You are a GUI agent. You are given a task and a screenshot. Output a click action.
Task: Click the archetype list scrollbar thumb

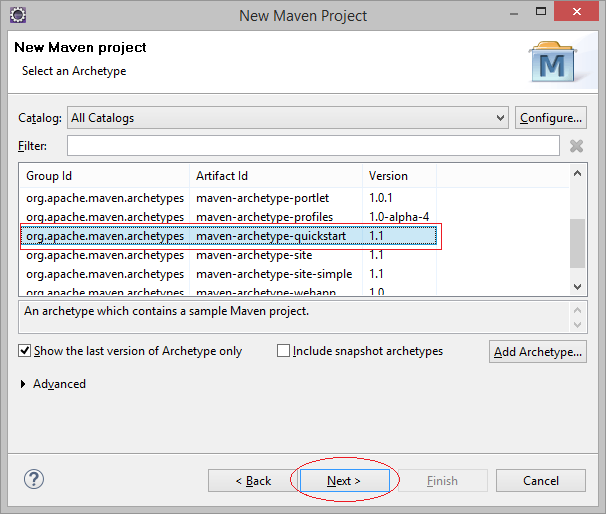(x=577, y=243)
